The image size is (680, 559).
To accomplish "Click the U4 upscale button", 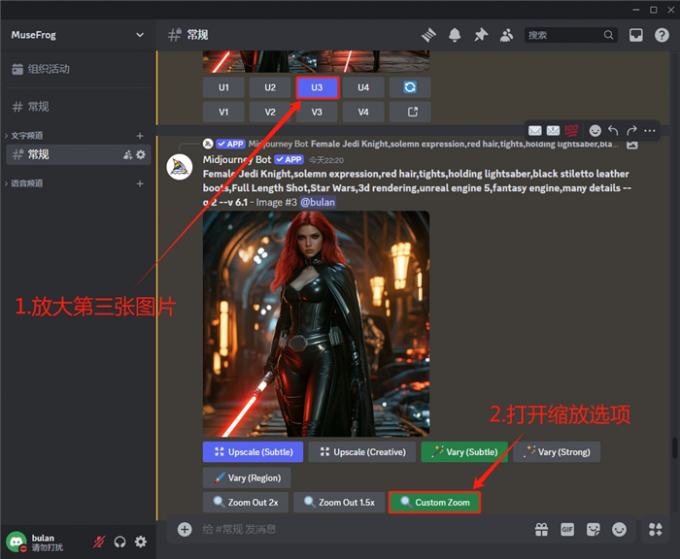I will tap(363, 87).
